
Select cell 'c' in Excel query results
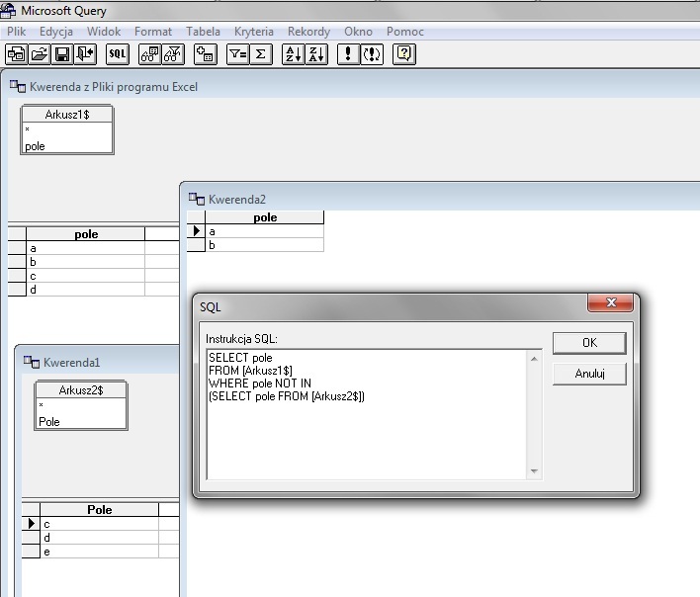(x=85, y=276)
